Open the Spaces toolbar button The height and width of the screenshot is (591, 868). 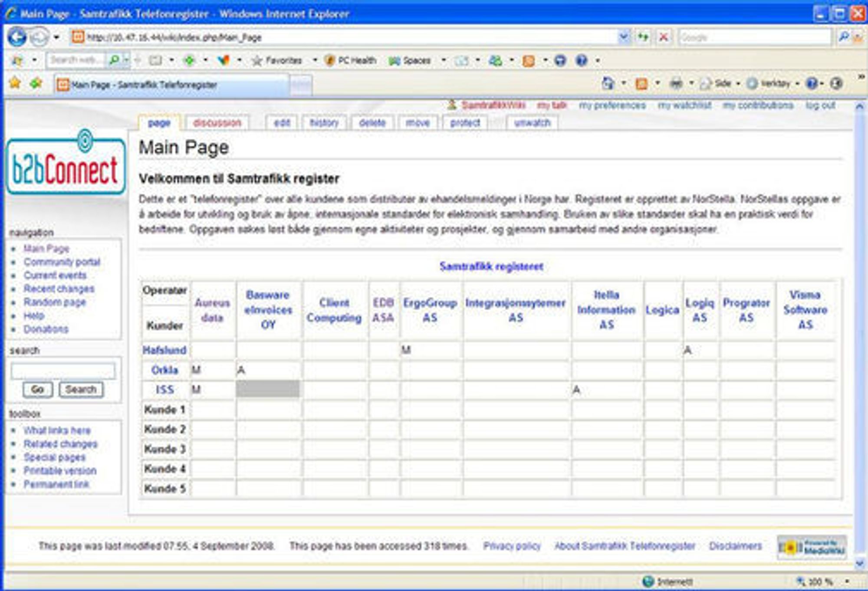[x=410, y=60]
